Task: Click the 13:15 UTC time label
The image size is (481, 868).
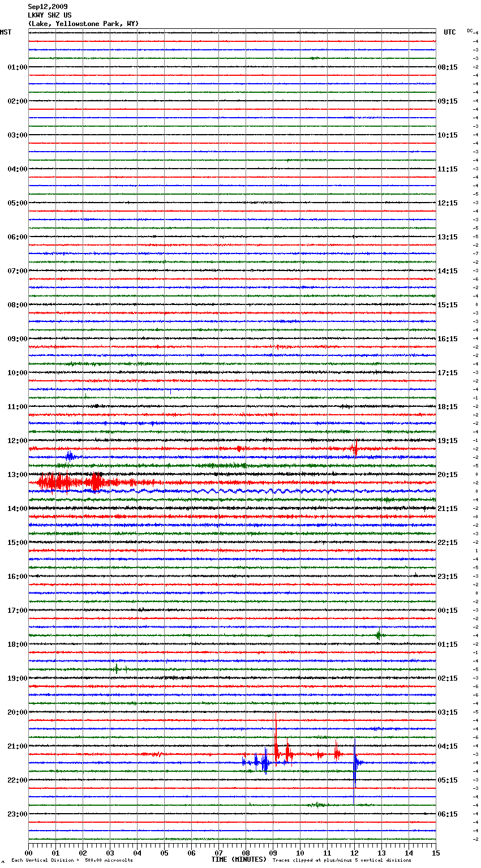Action: [x=448, y=237]
